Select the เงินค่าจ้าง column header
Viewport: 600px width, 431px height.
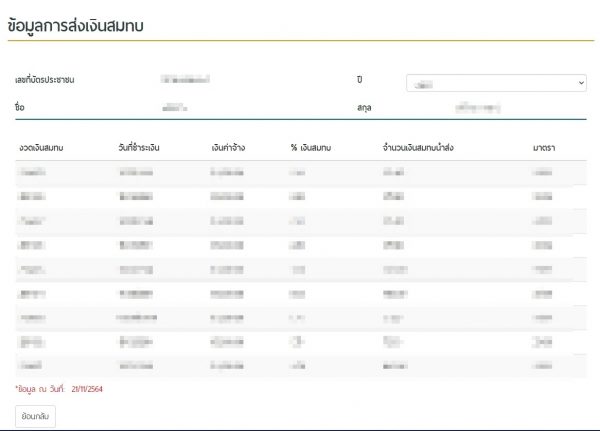[x=228, y=148]
